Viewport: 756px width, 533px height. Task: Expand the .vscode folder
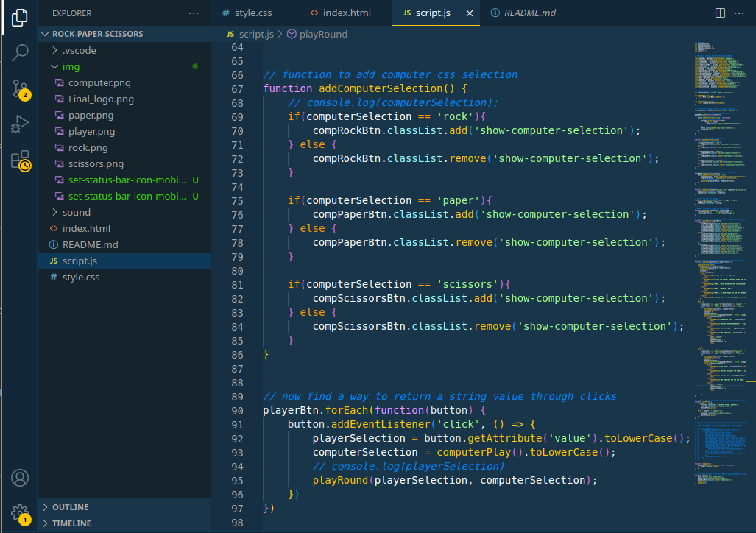[54, 50]
